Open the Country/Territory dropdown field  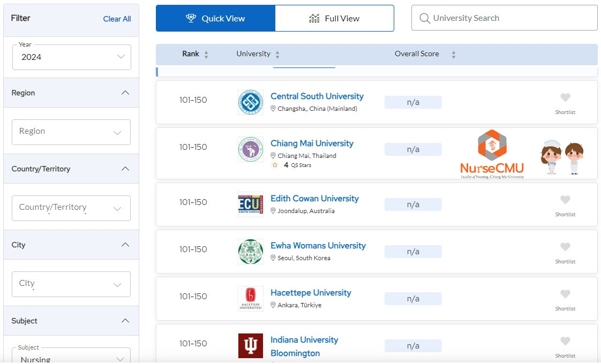point(71,208)
